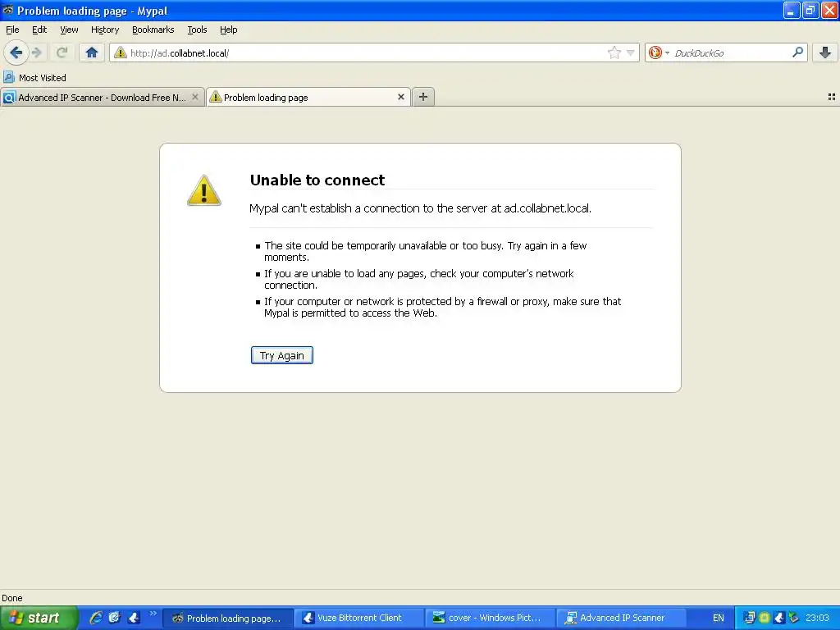Close the Problem loading page tab

pyautogui.click(x=400, y=97)
